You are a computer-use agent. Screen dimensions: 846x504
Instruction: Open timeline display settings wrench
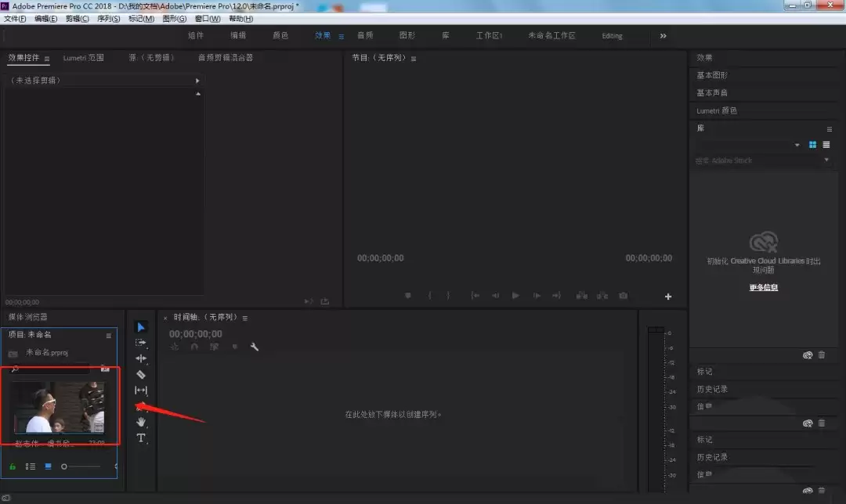254,347
